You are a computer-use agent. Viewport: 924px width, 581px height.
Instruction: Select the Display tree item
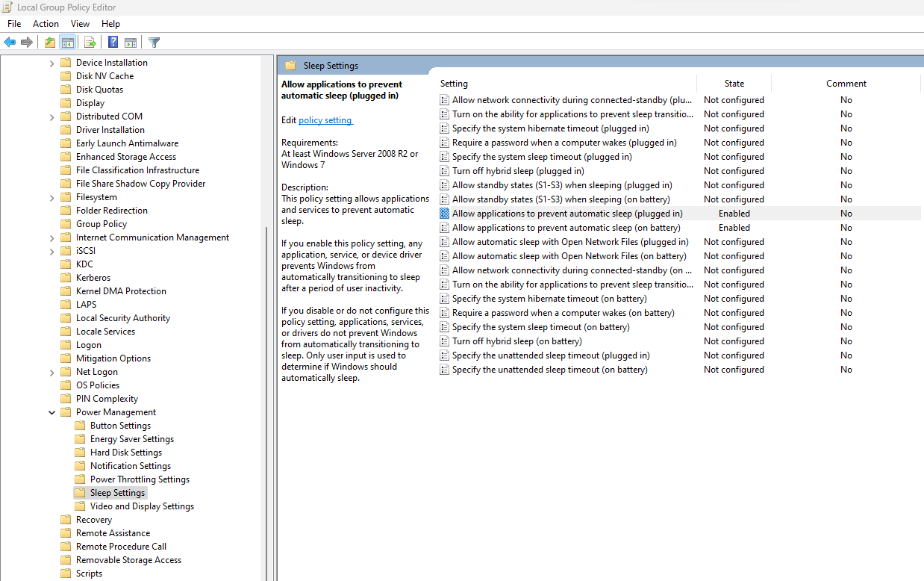click(90, 103)
